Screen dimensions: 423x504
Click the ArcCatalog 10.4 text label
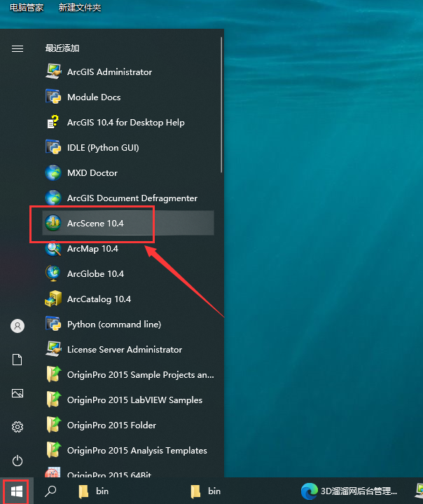coord(99,299)
